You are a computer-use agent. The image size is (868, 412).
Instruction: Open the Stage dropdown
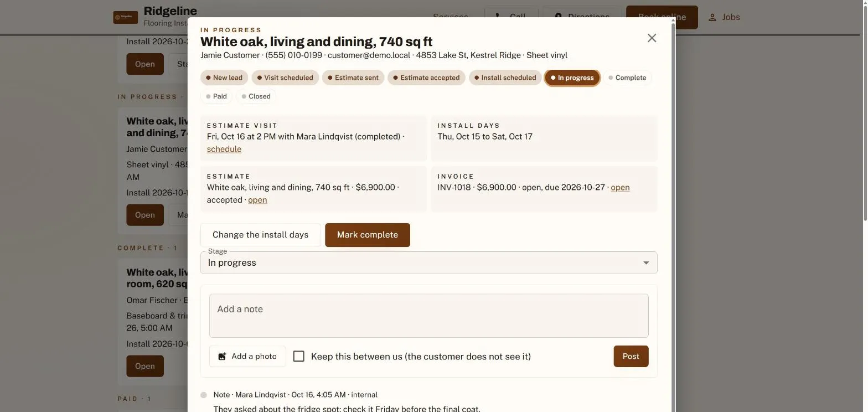429,262
